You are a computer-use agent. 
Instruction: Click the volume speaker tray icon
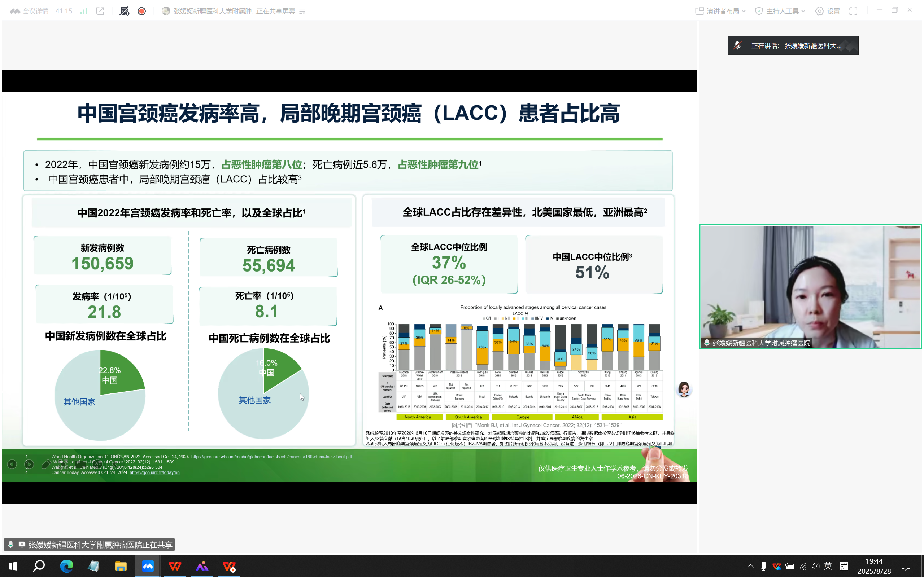(815, 566)
